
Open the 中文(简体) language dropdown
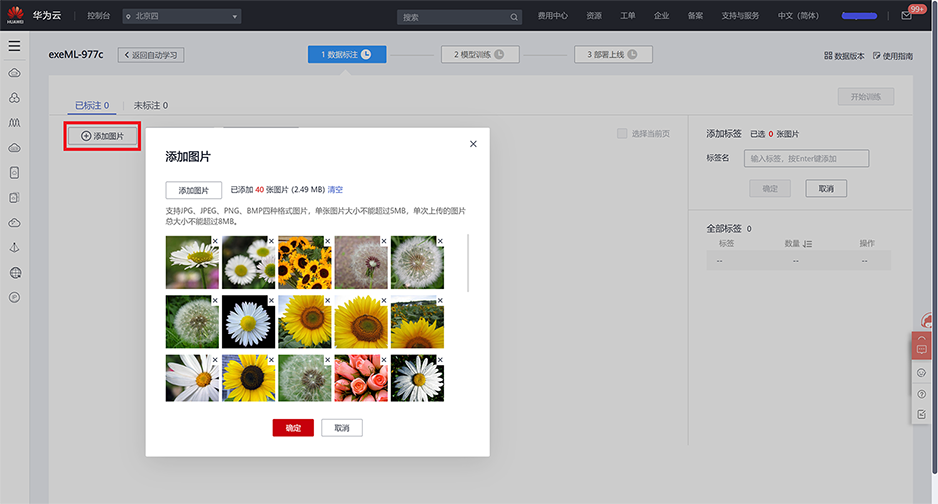[x=800, y=16]
